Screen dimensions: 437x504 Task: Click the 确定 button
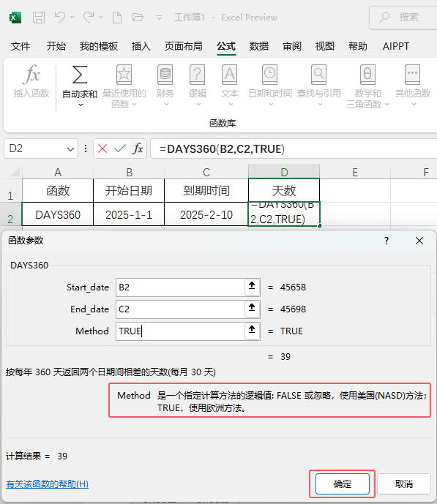click(x=343, y=484)
